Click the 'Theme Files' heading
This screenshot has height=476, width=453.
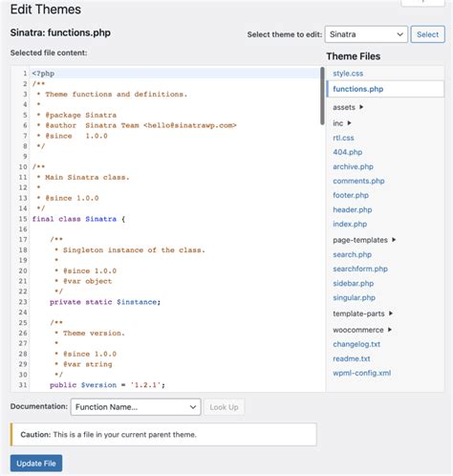tap(354, 56)
